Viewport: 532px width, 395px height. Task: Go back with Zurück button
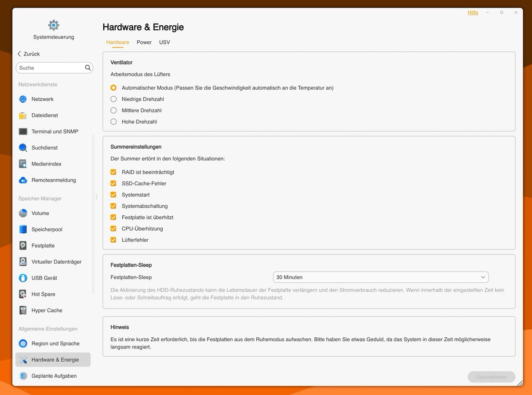29,54
